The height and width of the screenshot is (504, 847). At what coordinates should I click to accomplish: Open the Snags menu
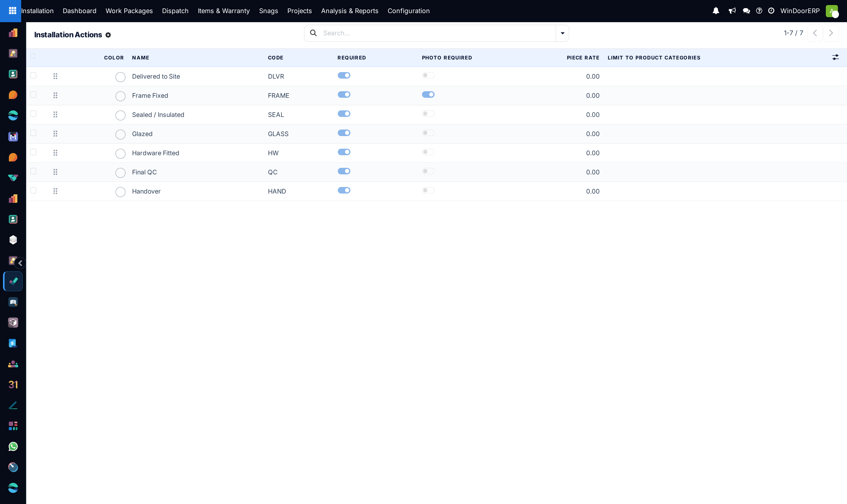268,11
